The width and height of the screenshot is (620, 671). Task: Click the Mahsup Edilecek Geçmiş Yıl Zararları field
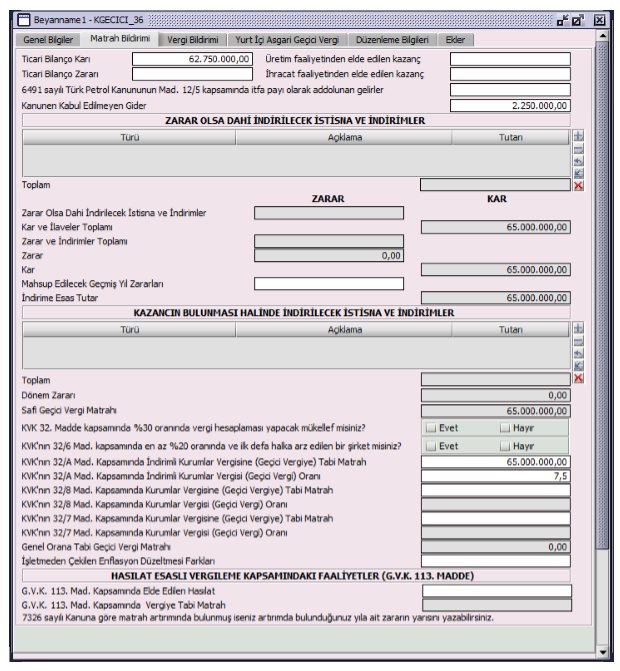click(329, 284)
